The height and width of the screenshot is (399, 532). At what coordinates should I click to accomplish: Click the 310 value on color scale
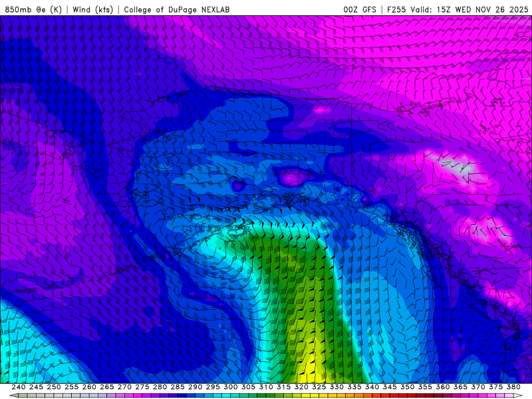265,387
